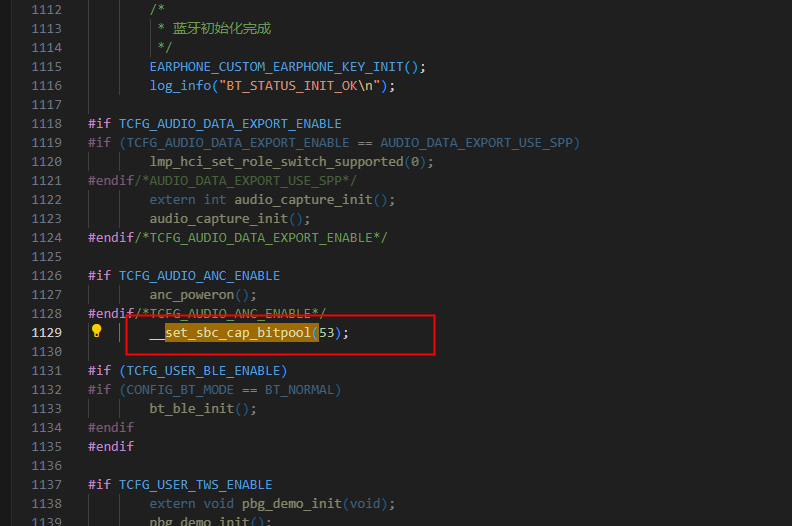Viewport: 792px width, 526px height.
Task: Click AUDIO_DATA_EXPORT_USE_SPP on line 1119
Action: click(x=476, y=143)
